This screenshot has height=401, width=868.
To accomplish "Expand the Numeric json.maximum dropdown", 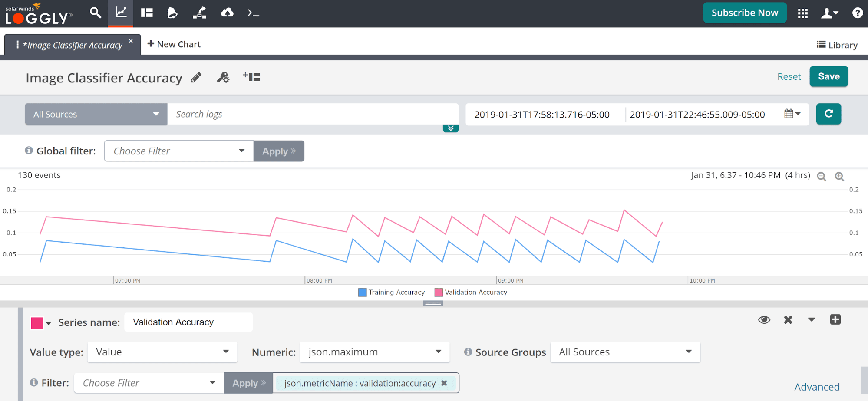I will pos(374,352).
